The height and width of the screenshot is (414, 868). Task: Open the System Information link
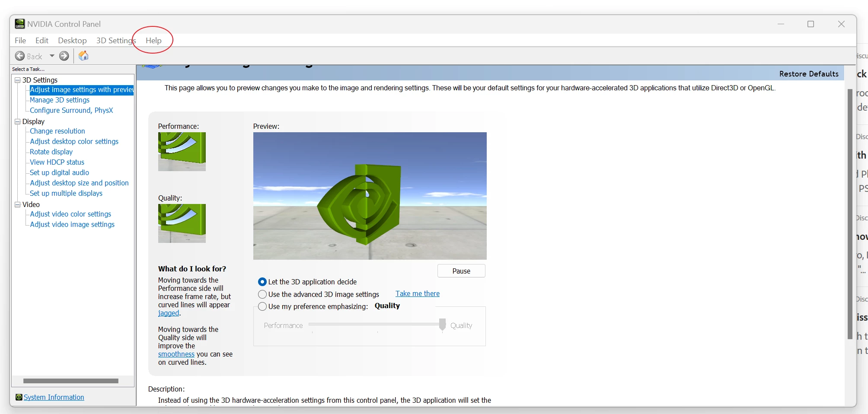tap(54, 397)
